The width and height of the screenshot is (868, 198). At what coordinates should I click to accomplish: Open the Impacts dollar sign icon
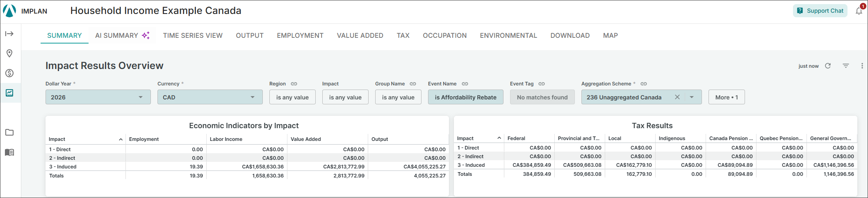point(9,73)
